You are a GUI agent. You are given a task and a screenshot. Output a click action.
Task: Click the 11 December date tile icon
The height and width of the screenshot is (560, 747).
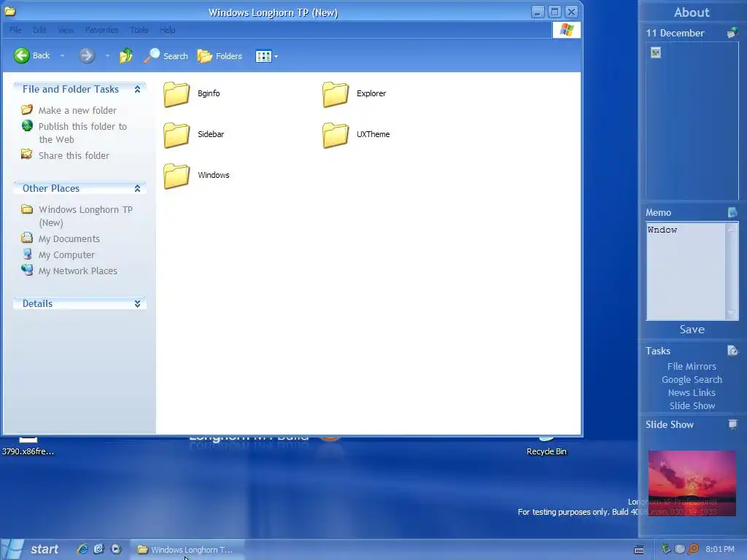pos(732,33)
